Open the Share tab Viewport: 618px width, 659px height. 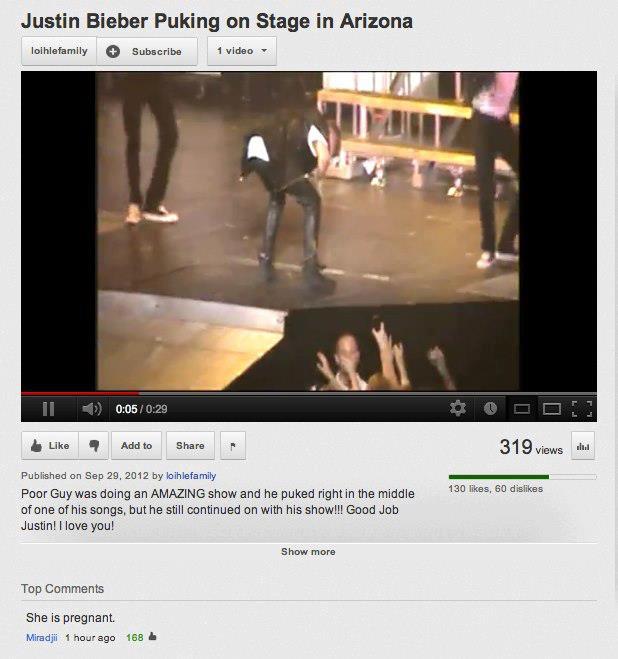point(190,445)
